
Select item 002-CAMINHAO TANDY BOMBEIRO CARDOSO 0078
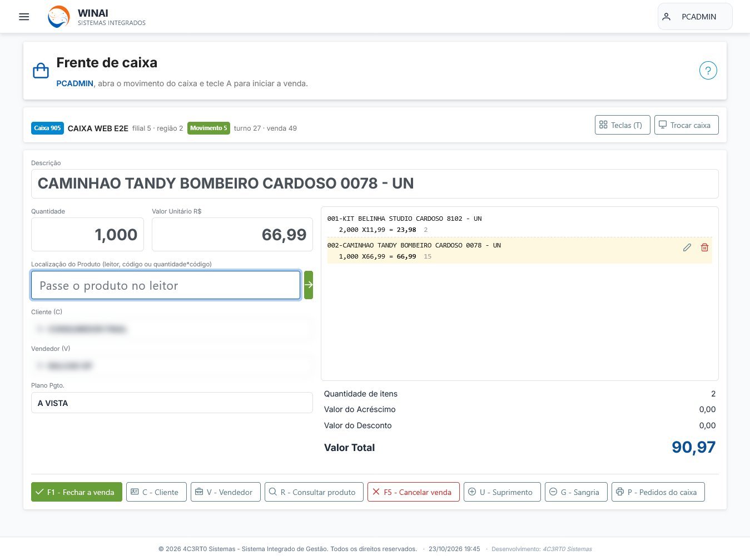click(x=519, y=251)
